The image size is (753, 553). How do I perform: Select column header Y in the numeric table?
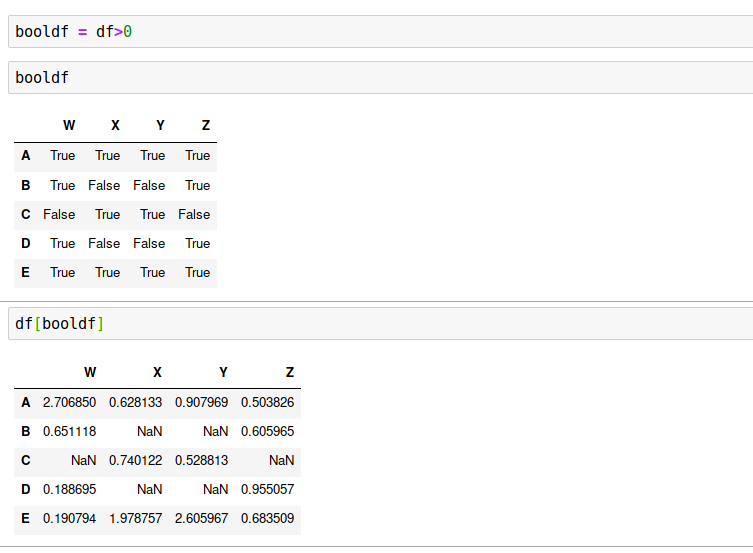223,373
